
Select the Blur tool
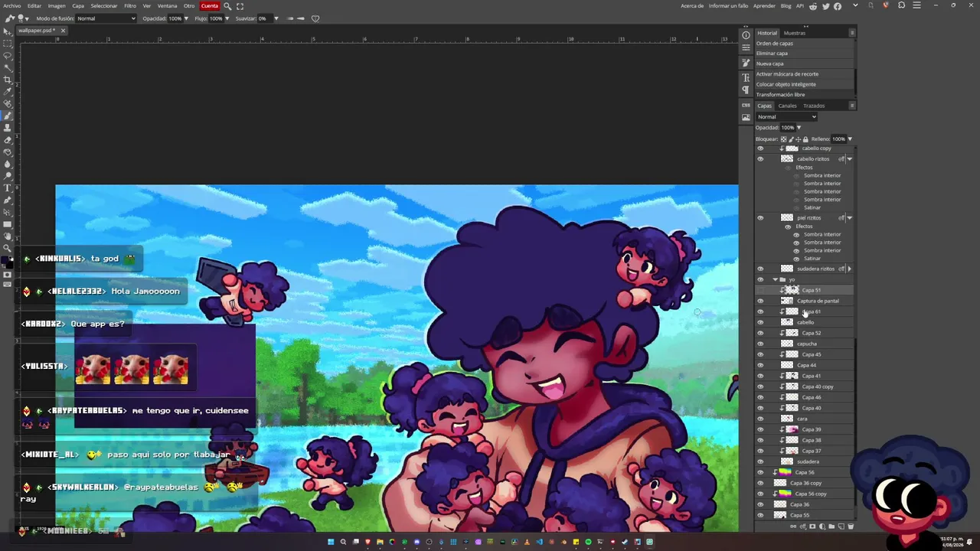click(8, 164)
